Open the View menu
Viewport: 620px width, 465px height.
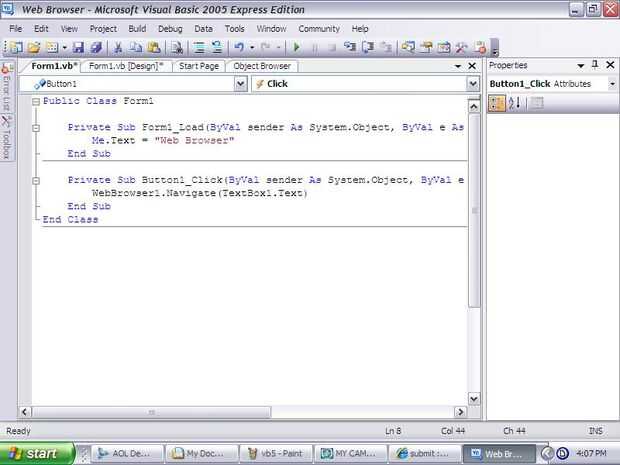pos(69,29)
